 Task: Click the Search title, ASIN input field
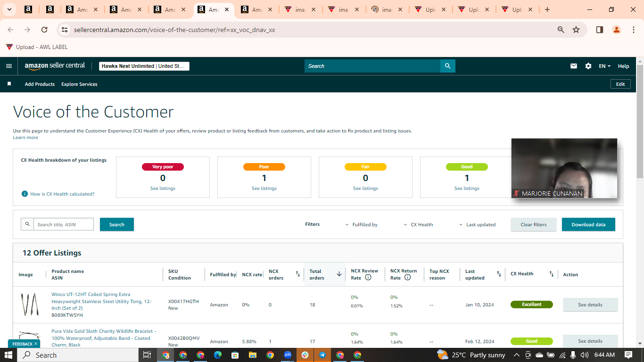pos(64,224)
